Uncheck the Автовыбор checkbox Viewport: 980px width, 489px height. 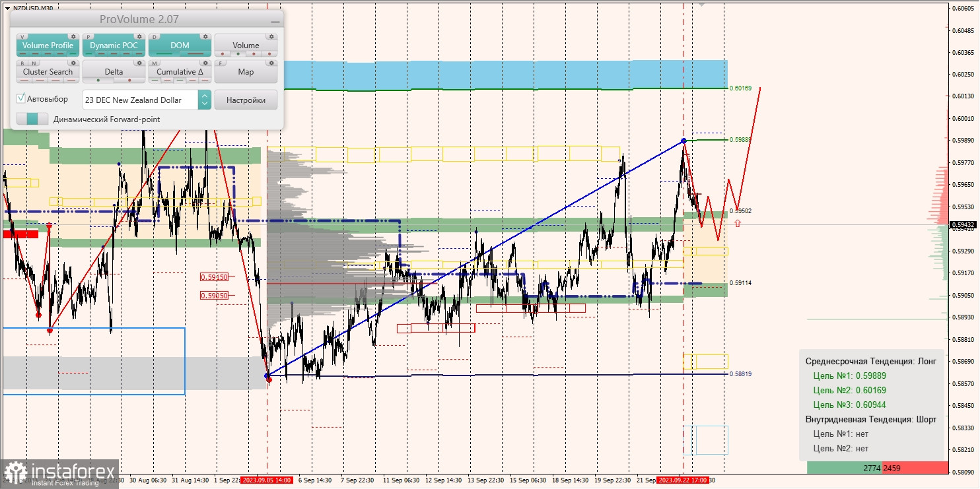click(x=21, y=98)
